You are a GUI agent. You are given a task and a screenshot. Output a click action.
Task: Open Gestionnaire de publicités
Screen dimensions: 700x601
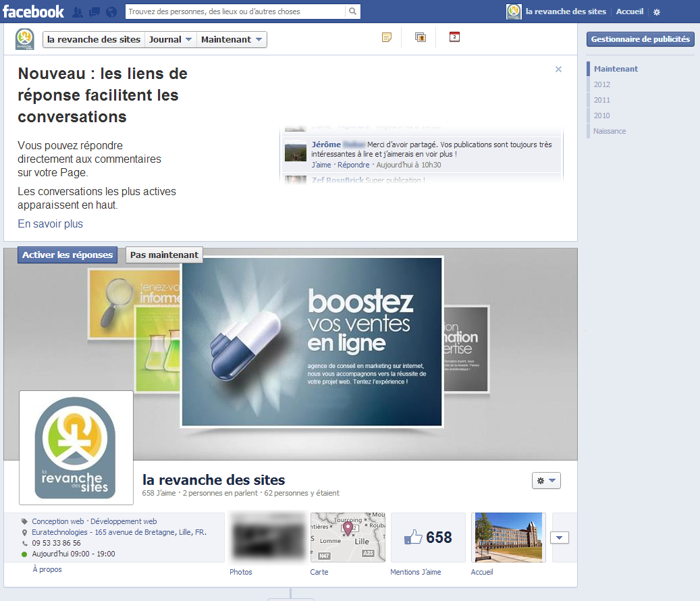coord(640,39)
